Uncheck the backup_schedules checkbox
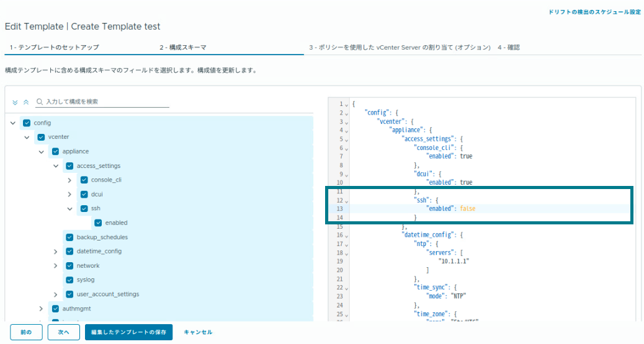Screen dimensions: 644x344 click(69, 237)
